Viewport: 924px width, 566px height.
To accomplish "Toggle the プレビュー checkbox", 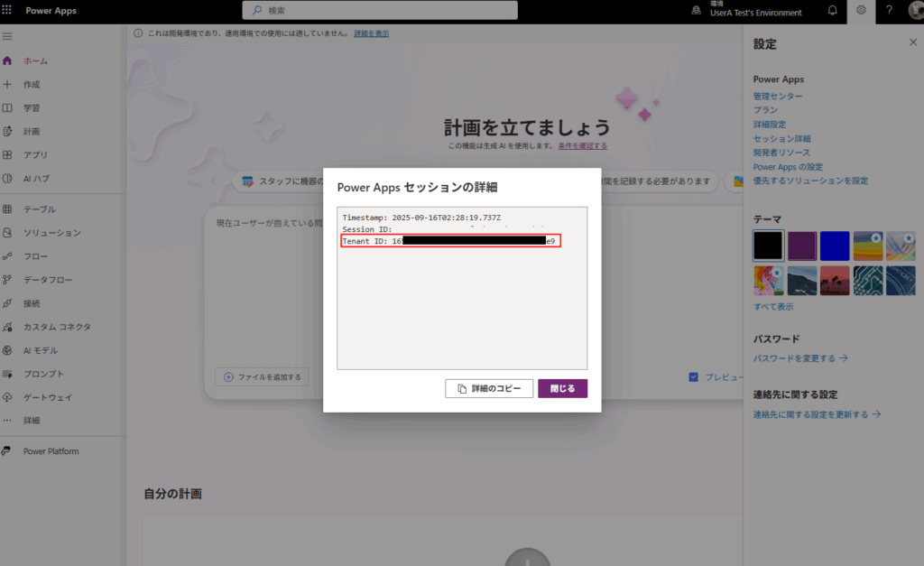I will 694,376.
